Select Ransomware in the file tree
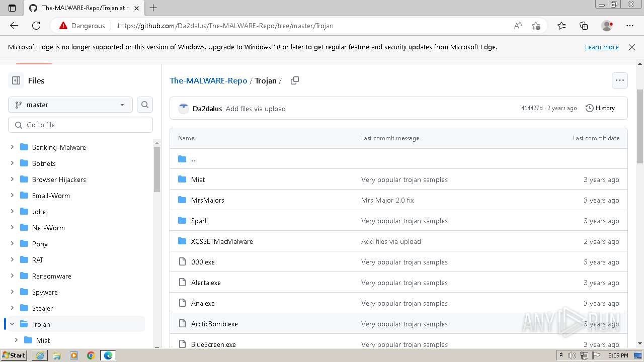The image size is (644, 362). pos(52,276)
